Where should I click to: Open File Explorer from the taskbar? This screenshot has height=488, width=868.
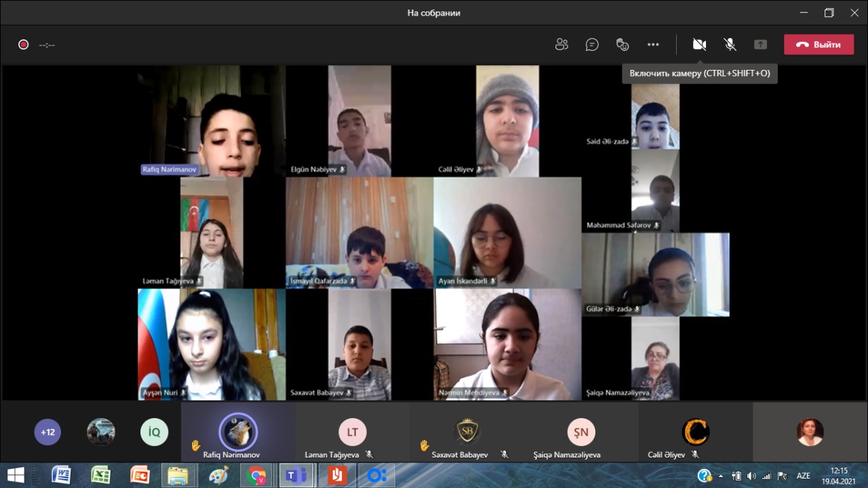(179, 475)
